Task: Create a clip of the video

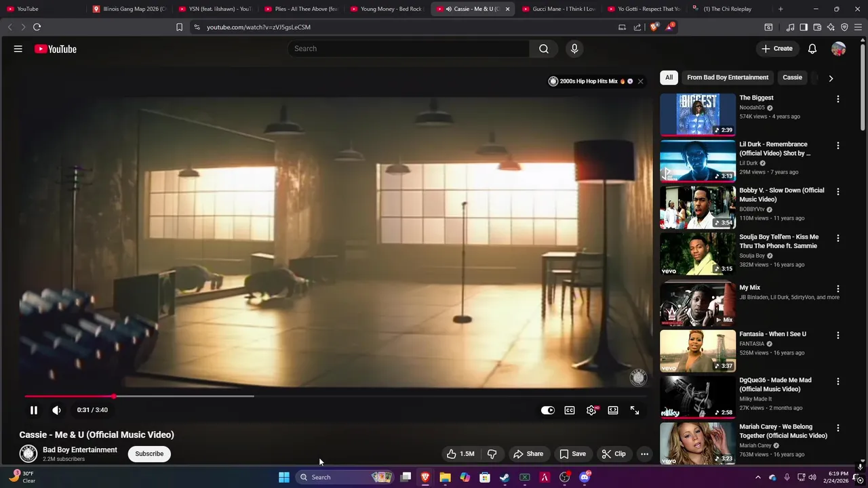Action: [614, 454]
